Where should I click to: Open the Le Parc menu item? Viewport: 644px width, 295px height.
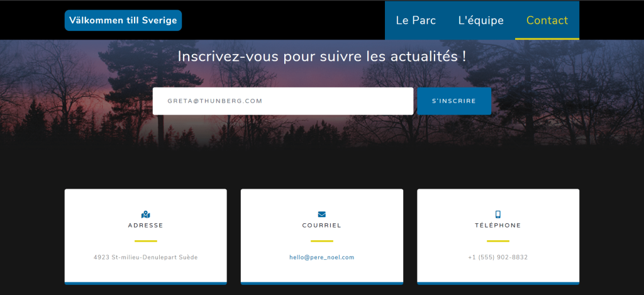pos(416,20)
